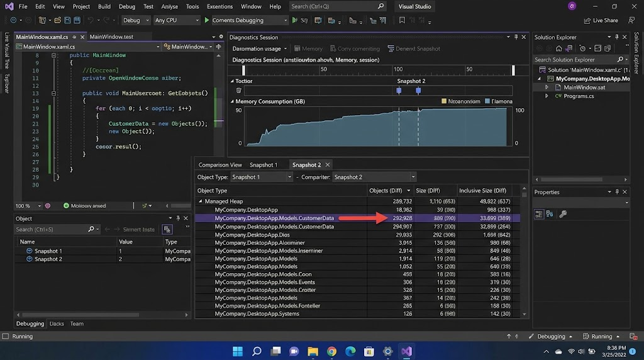Click the Snapshot 1 row icon in Object panel

(x=29, y=250)
